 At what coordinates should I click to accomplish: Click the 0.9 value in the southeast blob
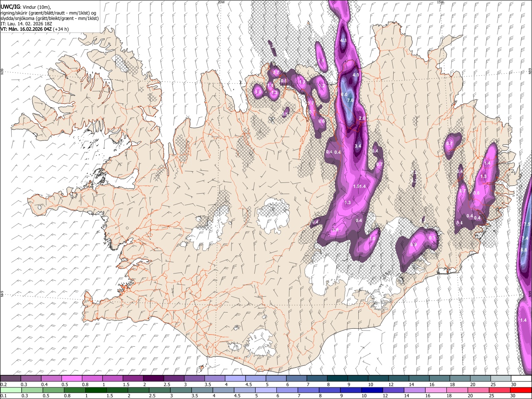[x=413, y=245]
